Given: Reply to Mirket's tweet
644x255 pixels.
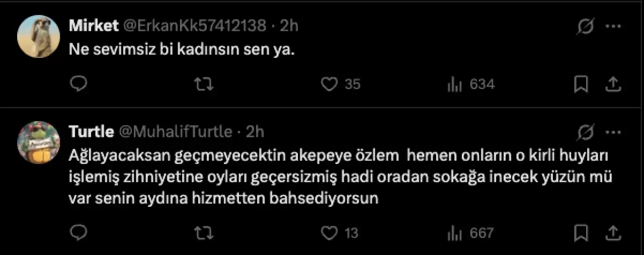Looking at the screenshot, I should (78, 84).
